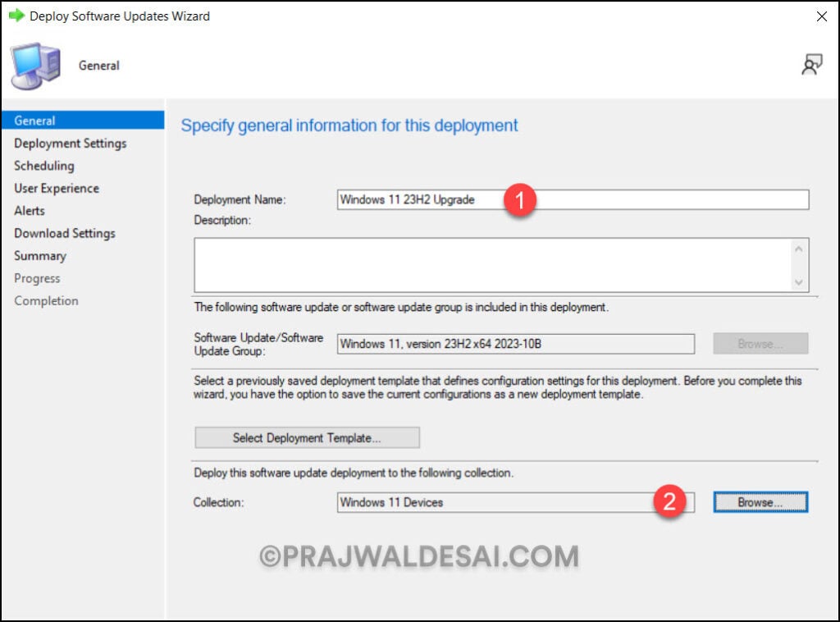Click the 'Deployment Name:' label
This screenshot has width=840, height=622.
point(240,199)
